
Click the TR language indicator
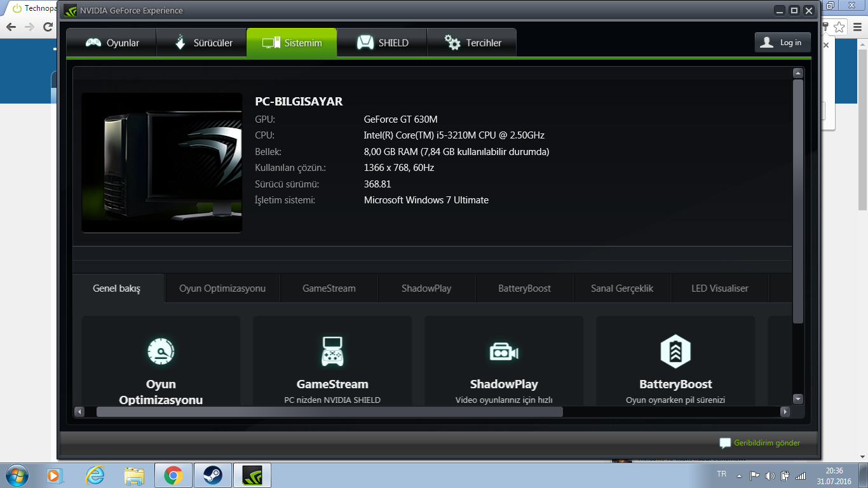[x=721, y=475]
